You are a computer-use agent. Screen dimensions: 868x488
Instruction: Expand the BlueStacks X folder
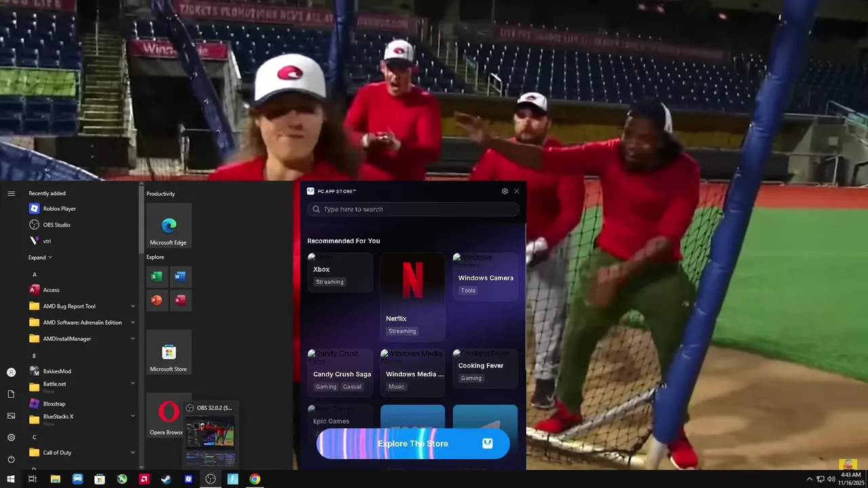[133, 416]
